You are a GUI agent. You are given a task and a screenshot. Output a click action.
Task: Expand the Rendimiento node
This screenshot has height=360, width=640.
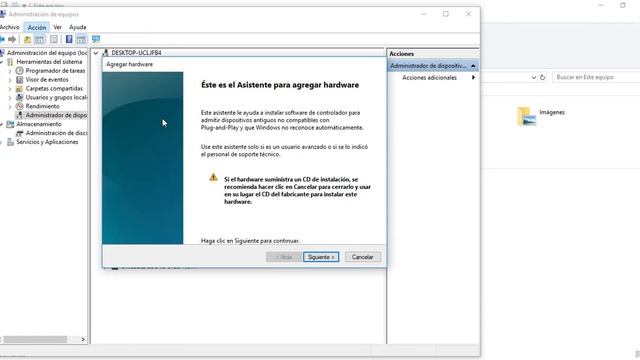click(10, 107)
